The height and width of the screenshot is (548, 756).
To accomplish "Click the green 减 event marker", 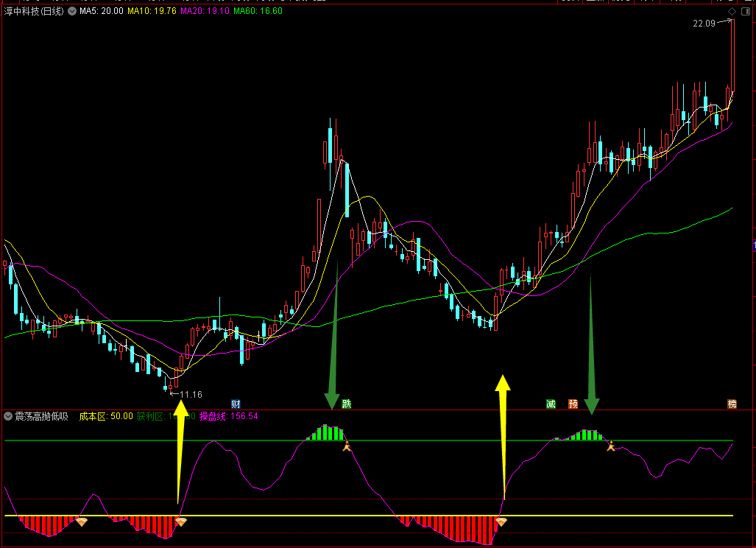I will pos(551,404).
